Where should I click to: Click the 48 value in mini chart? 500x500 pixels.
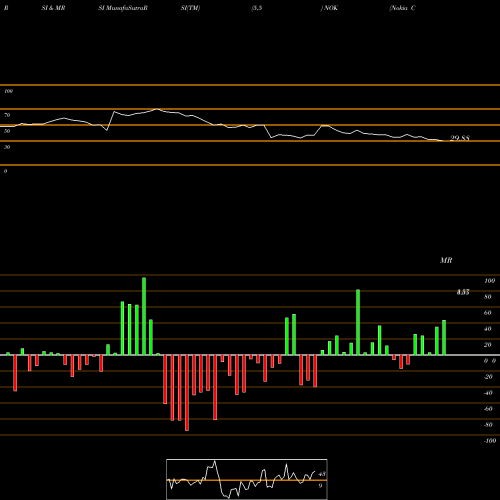coord(322,474)
